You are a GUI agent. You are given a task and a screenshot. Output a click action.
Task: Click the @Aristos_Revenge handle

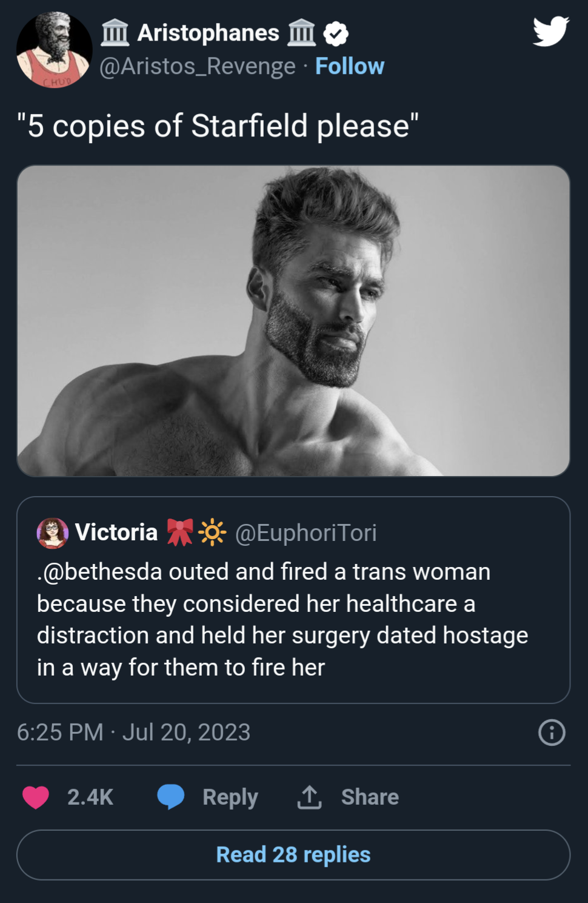tap(197, 66)
